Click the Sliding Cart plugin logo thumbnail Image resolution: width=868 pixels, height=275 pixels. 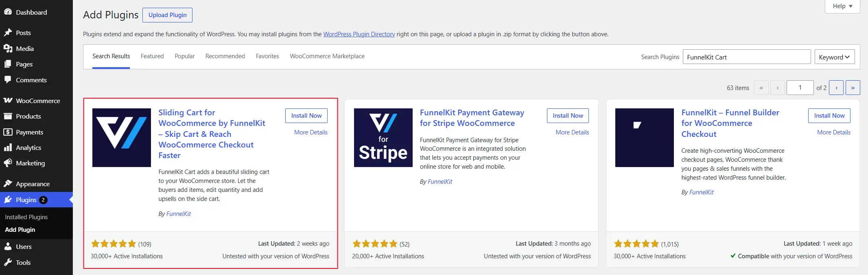tap(122, 138)
